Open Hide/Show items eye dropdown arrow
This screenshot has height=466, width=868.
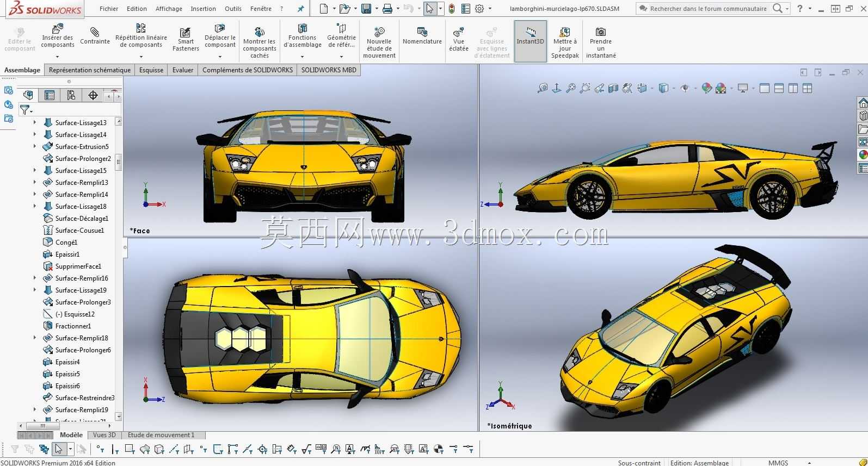[x=695, y=88]
